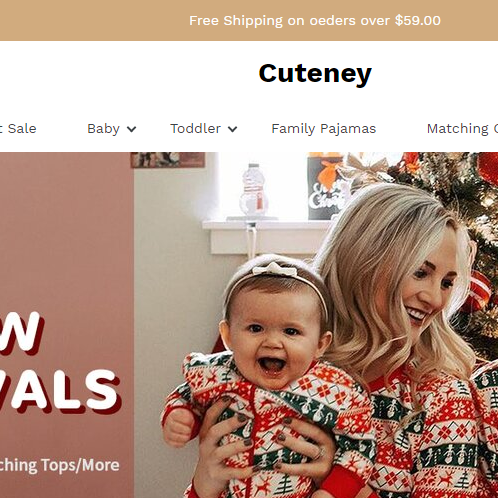This screenshot has height=498, width=498.
Task: Click the picture frame on the wall
Action: pos(168,160)
